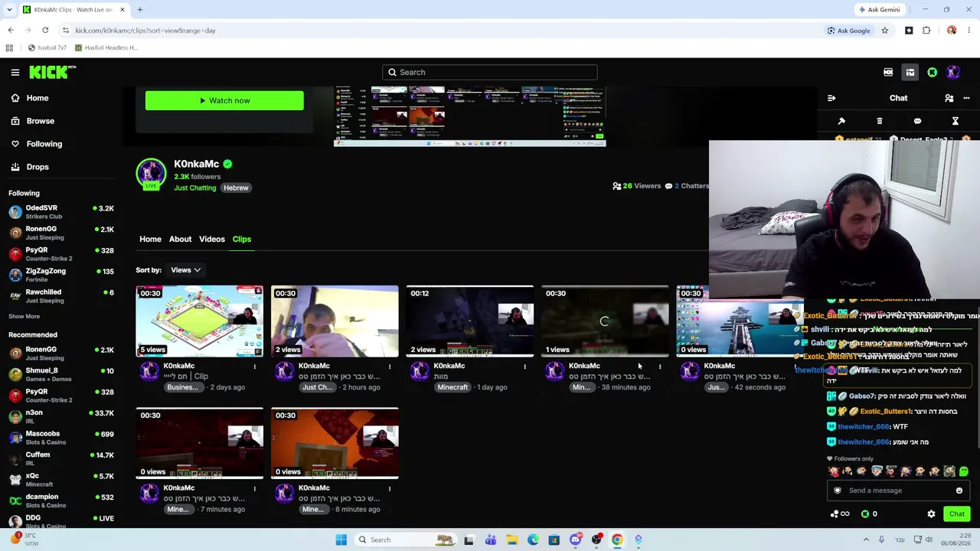Open the user profile avatar in header
Viewport: 980px width, 551px height.
(953, 72)
